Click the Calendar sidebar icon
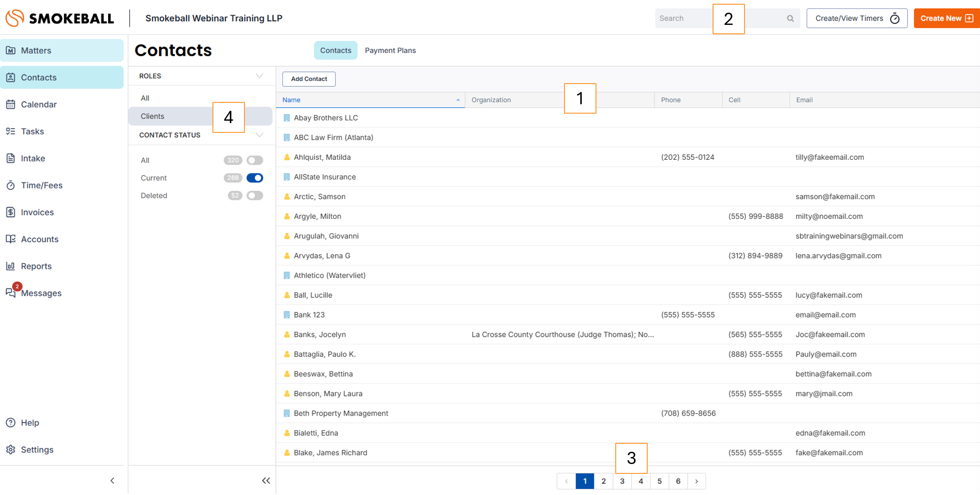980x495 pixels. [11, 104]
